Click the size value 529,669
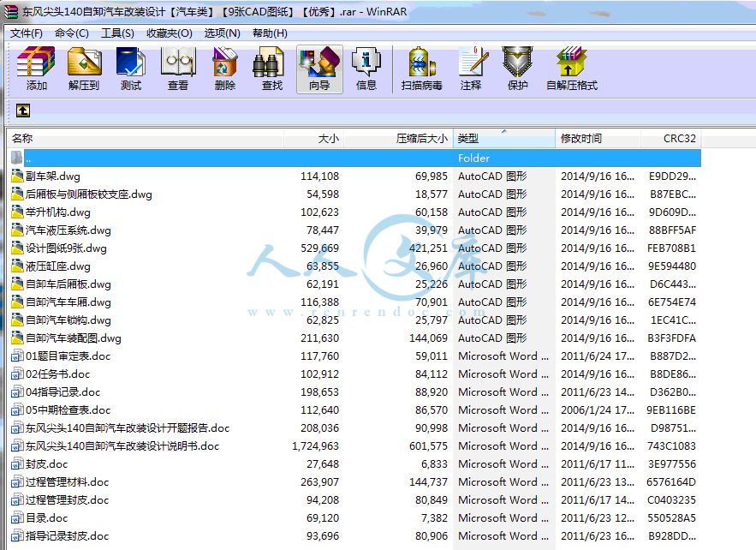 point(320,248)
